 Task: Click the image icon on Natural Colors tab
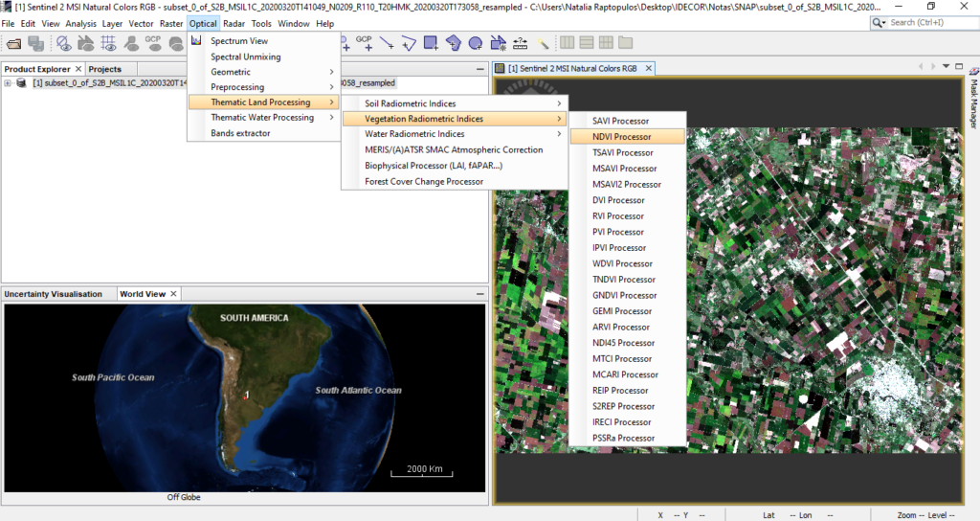click(x=500, y=68)
